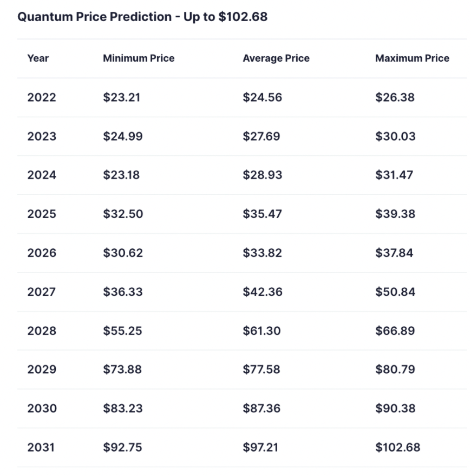Click the Maximum Price column header
Viewport: 471px width, 476px height.
pyautogui.click(x=412, y=58)
